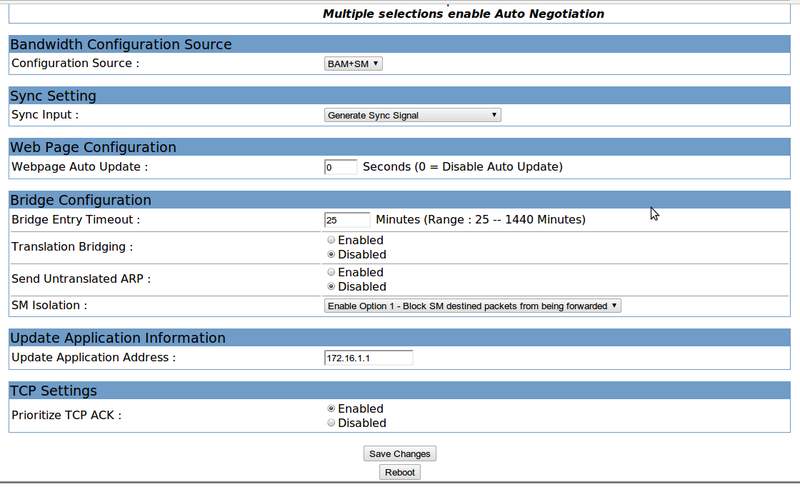Select Disabled for Translation Bridging
The image size is (800, 487).
(x=331, y=254)
